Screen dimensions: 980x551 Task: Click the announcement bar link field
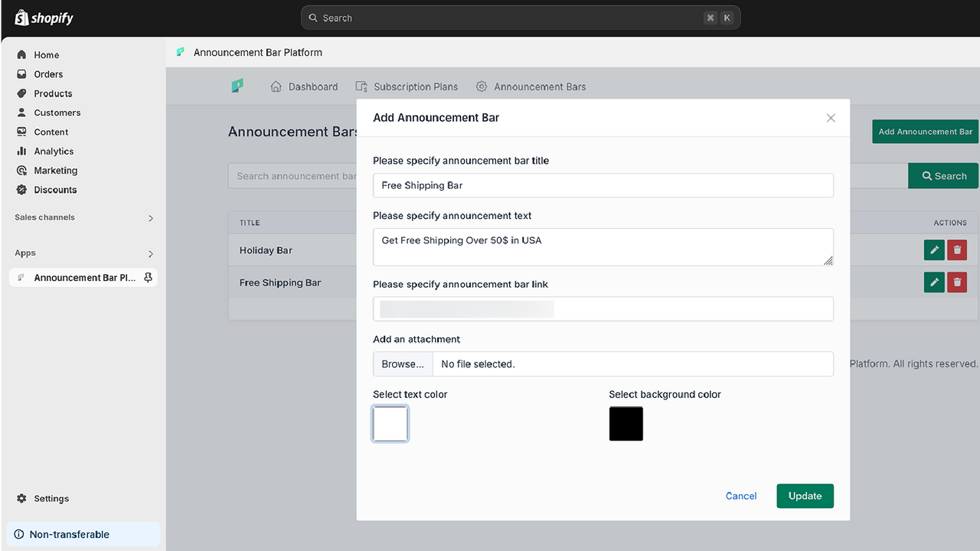pos(603,309)
